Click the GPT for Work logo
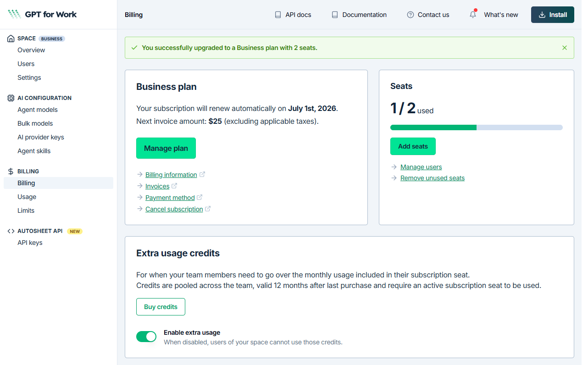 point(42,14)
